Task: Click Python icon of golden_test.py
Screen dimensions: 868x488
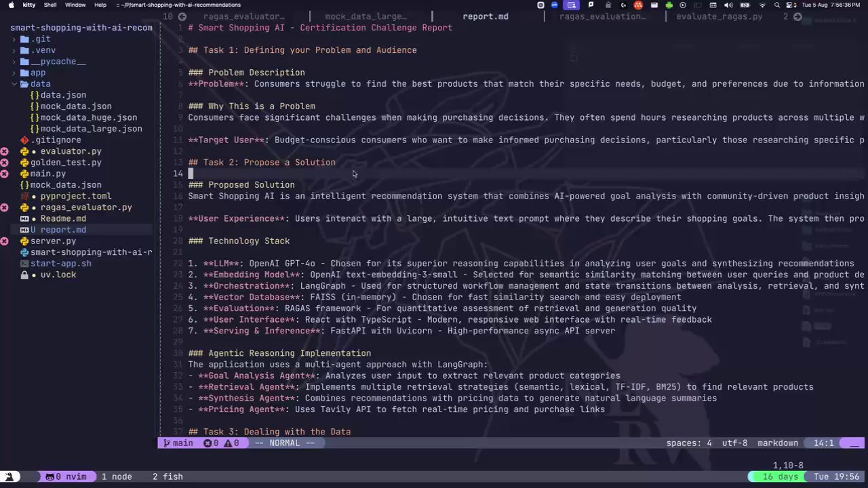Action: tap(24, 163)
